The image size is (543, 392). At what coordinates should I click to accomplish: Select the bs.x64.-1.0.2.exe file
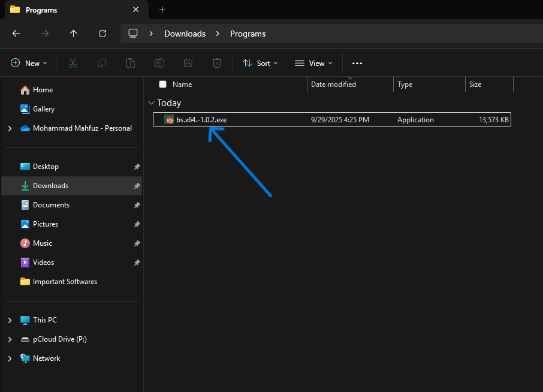201,120
